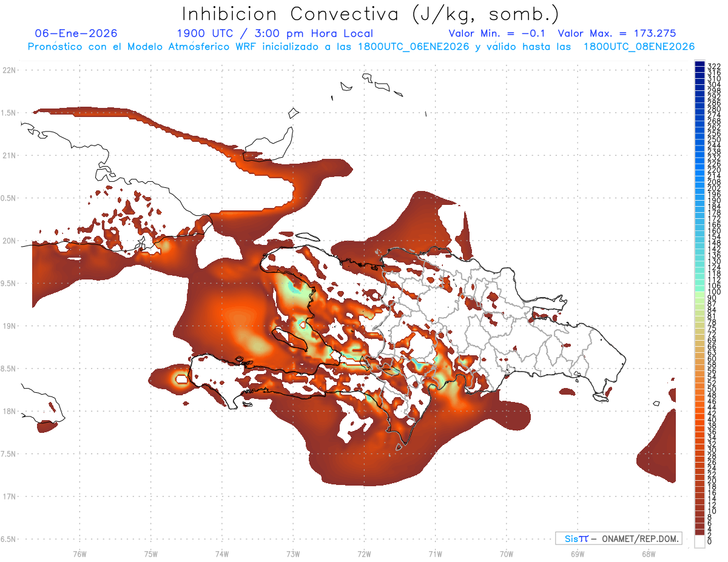This screenshot has height=562, width=728.
Task: Click the 'Valor Max. = 173.275' text
Action: [x=617, y=33]
